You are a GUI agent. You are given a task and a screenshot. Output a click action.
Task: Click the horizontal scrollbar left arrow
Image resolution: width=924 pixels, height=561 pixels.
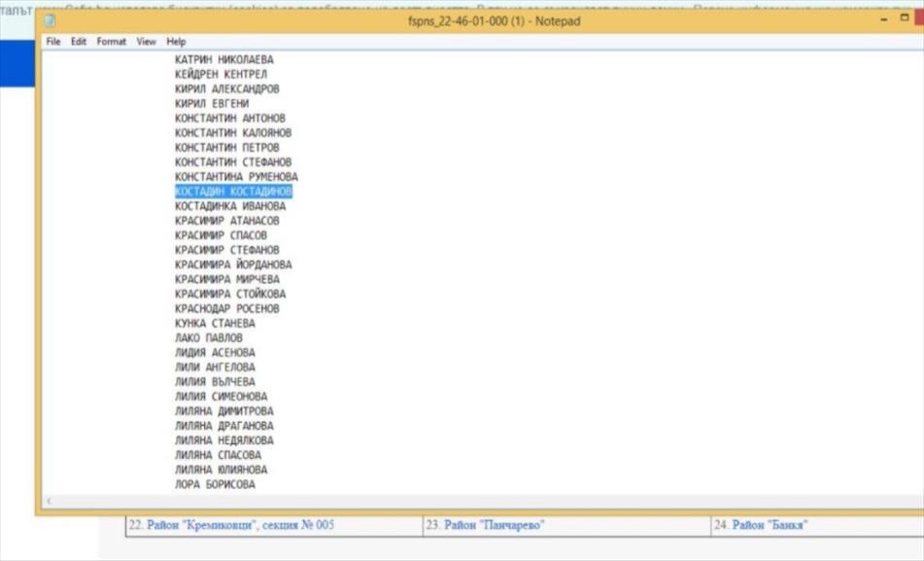[x=49, y=501]
